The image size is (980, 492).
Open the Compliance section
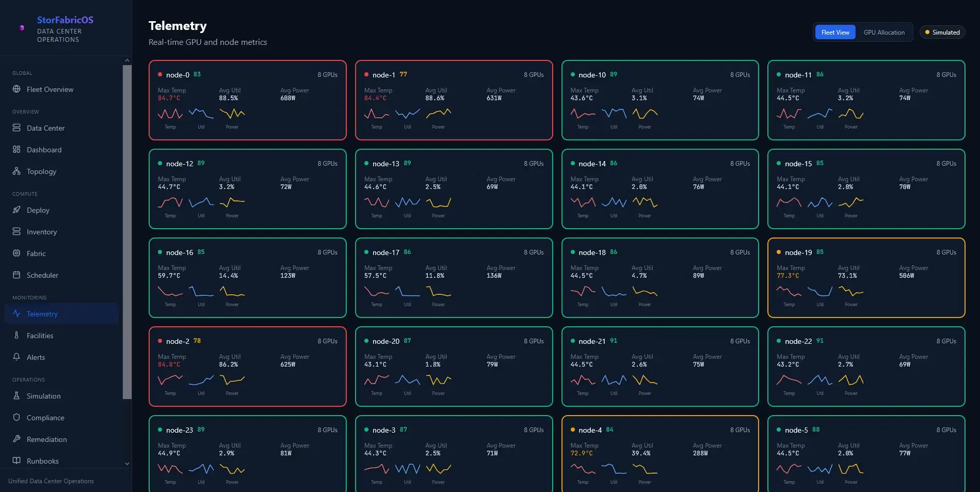click(x=61, y=418)
